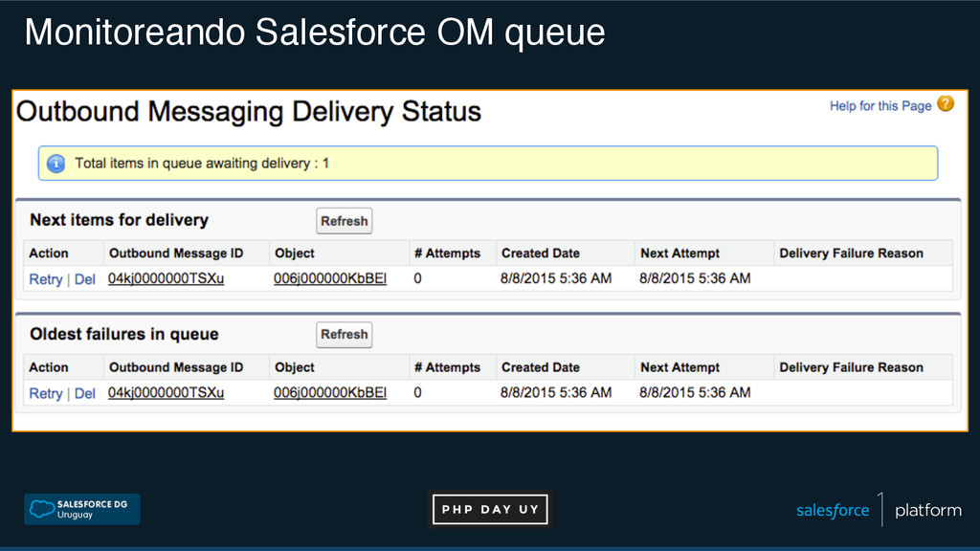Click Object header in Oldest failures table
Viewport: 980px width, 551px height.
coord(295,367)
